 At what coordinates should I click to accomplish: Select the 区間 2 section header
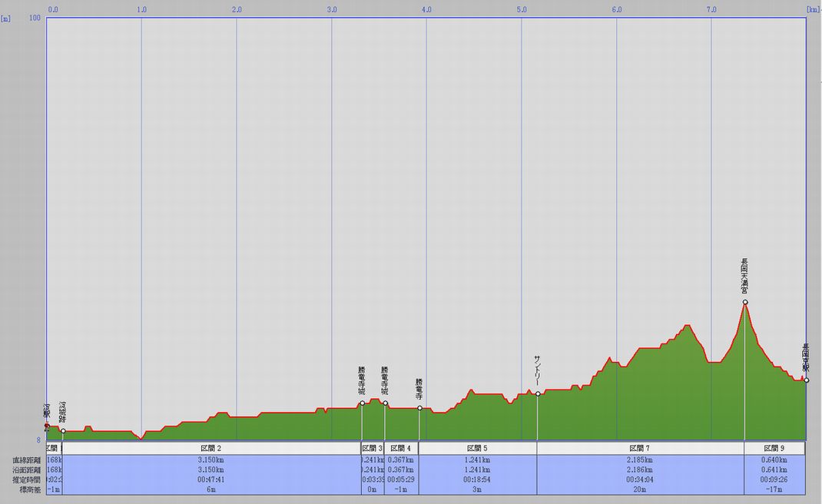coord(211,448)
